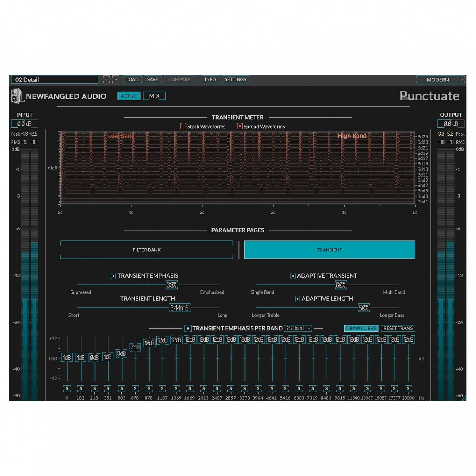
Task: Select the Transient parameter page
Action: pyautogui.click(x=329, y=250)
